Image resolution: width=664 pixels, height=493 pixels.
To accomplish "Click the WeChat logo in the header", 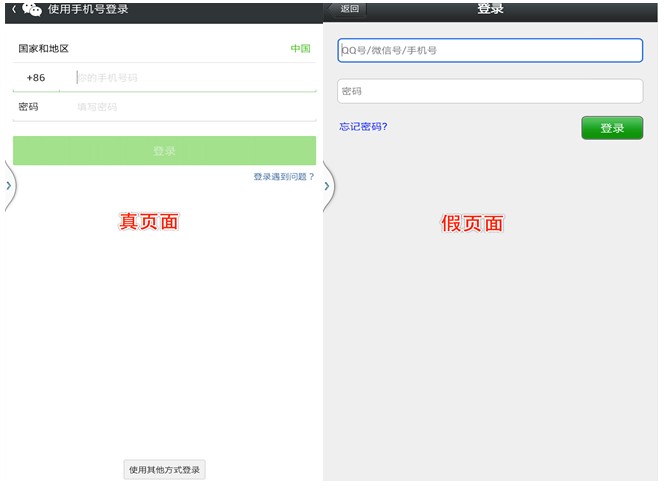I will coord(32,9).
